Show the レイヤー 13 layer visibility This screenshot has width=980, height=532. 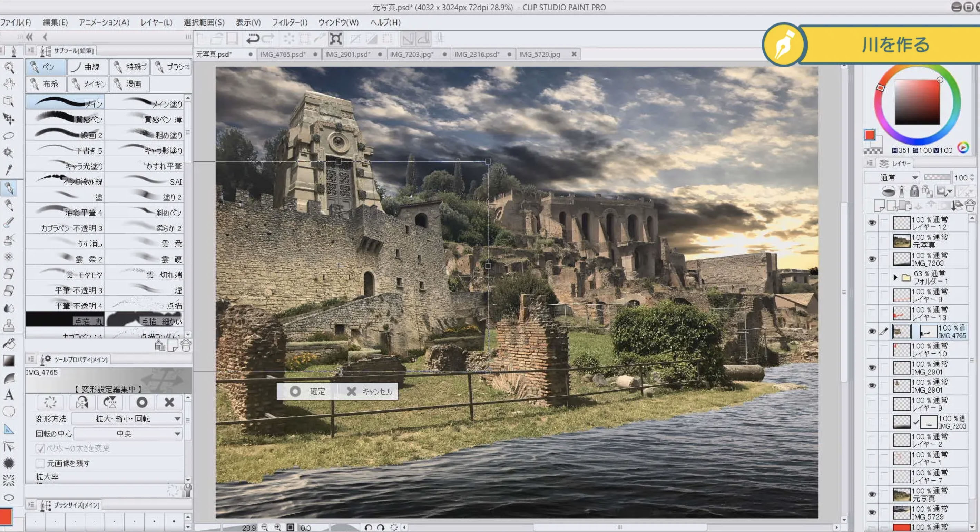click(x=872, y=313)
